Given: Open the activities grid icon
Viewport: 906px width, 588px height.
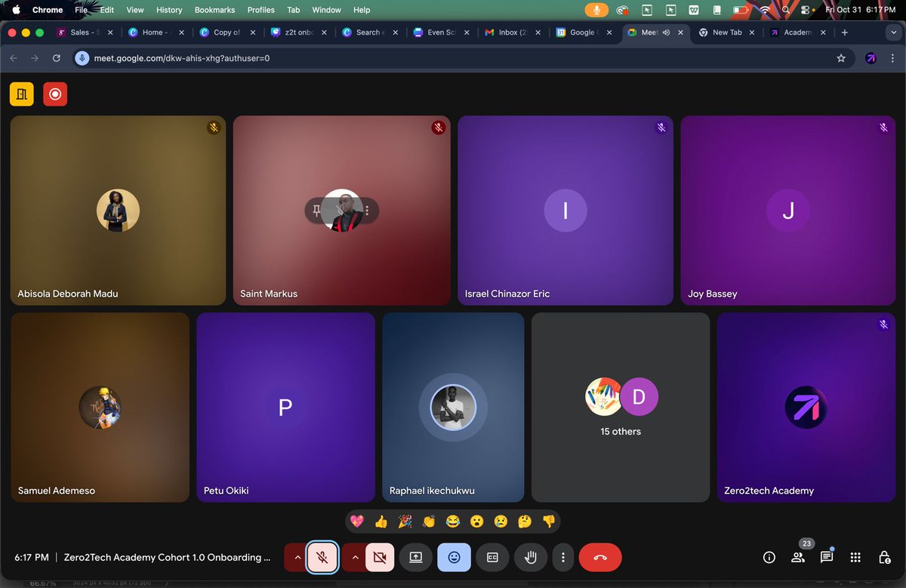Looking at the screenshot, I should pos(855,558).
